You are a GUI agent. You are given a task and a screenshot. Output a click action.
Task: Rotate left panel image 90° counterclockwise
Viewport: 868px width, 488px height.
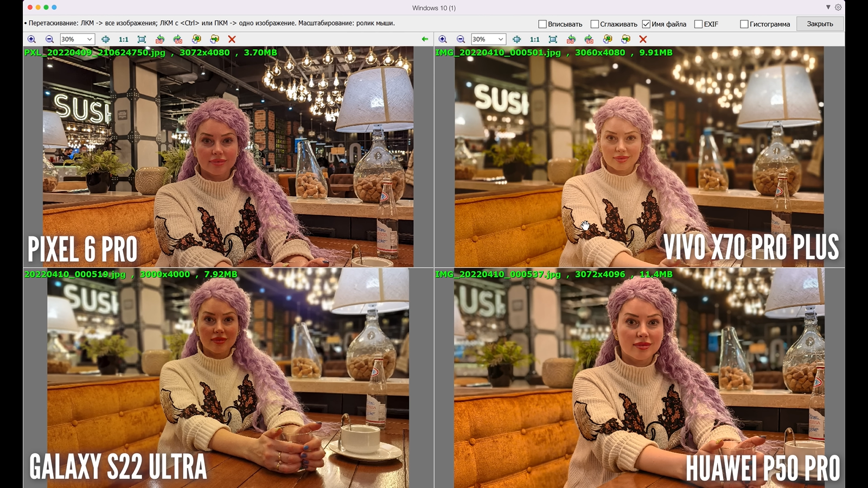tap(159, 39)
